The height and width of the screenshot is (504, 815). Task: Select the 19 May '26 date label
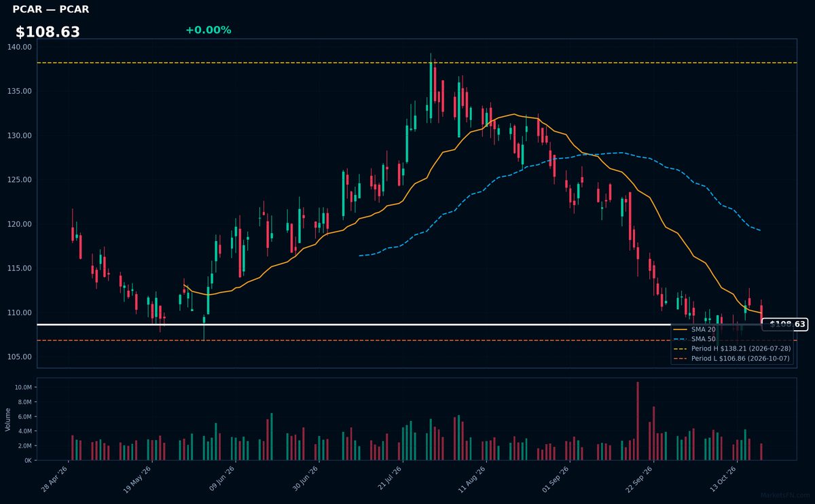click(x=138, y=479)
